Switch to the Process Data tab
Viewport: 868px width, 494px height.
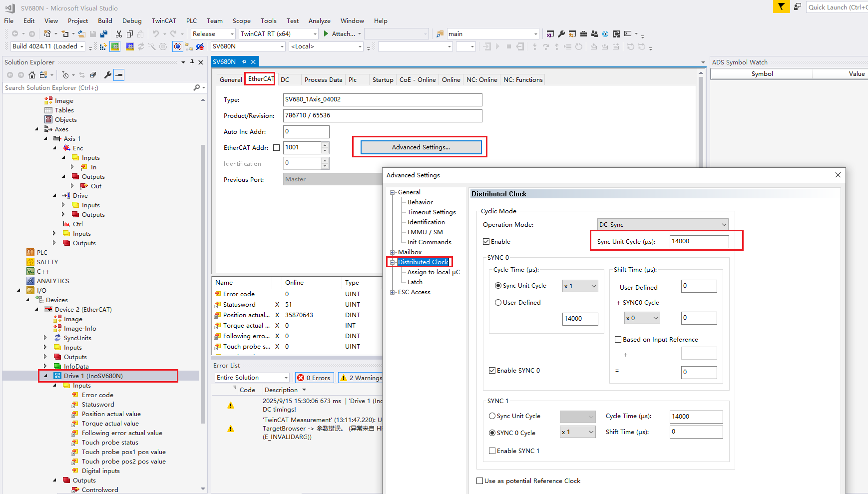pyautogui.click(x=324, y=80)
